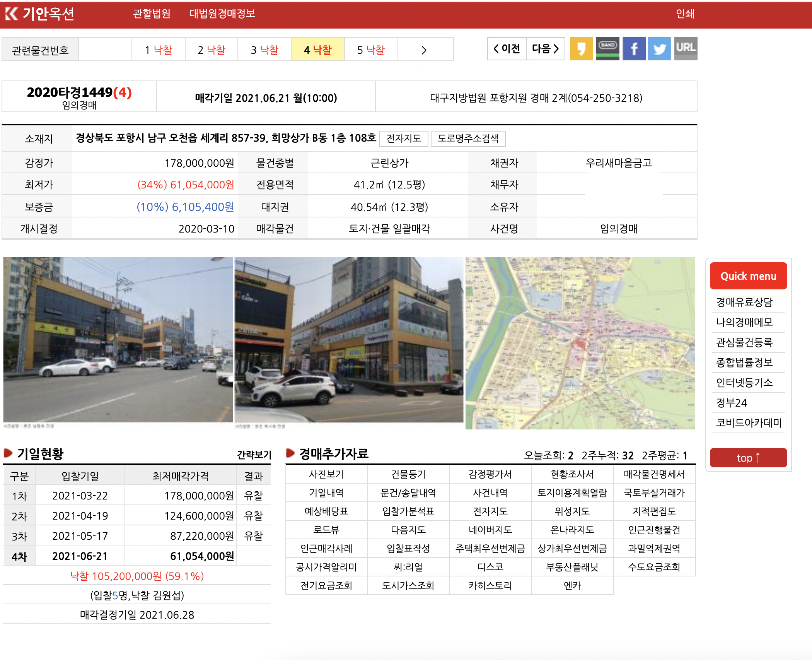The image size is (812, 660).
Task: Select related item tab 2 낙찰
Action: tap(212, 50)
